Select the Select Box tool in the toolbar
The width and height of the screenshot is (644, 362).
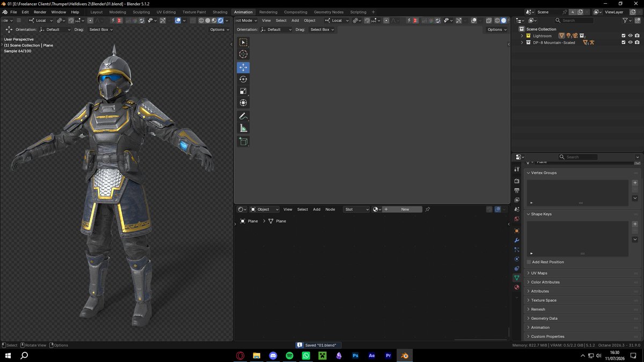243,42
